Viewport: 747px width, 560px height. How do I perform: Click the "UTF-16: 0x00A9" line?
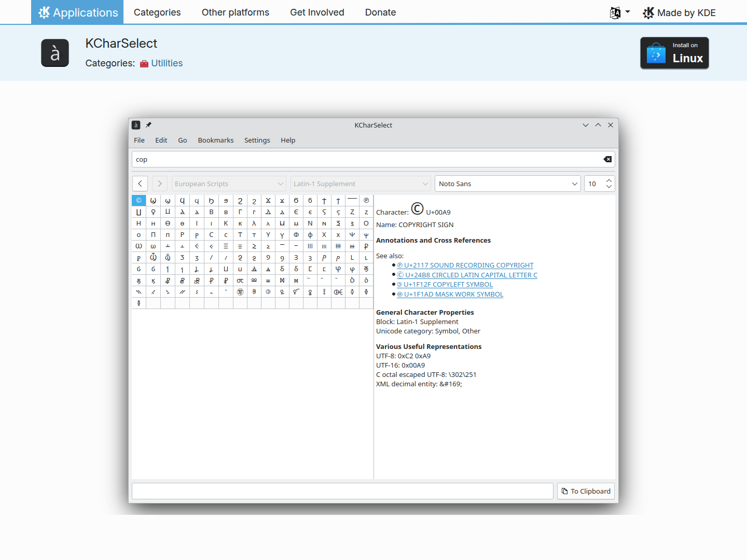400,366
